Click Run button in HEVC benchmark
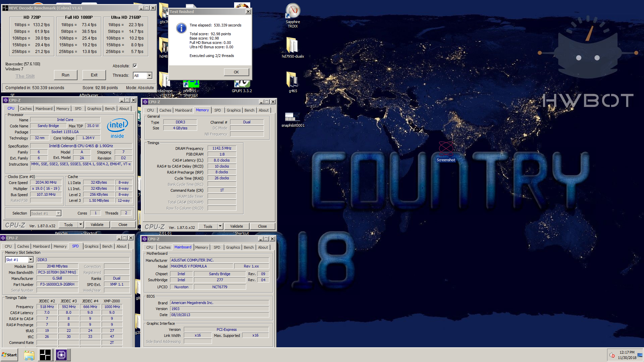Image resolution: width=644 pixels, height=362 pixels. (x=65, y=75)
